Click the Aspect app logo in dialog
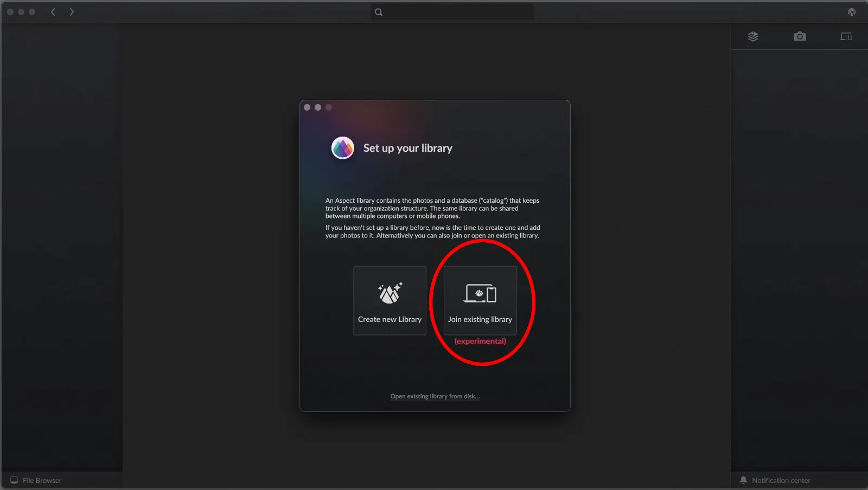This screenshot has height=490, width=868. coord(343,148)
